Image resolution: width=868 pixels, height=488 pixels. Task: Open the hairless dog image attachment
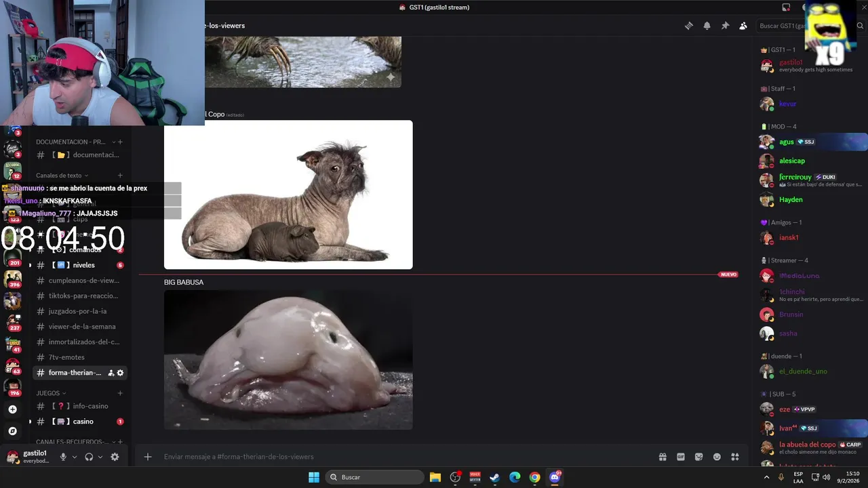(288, 195)
